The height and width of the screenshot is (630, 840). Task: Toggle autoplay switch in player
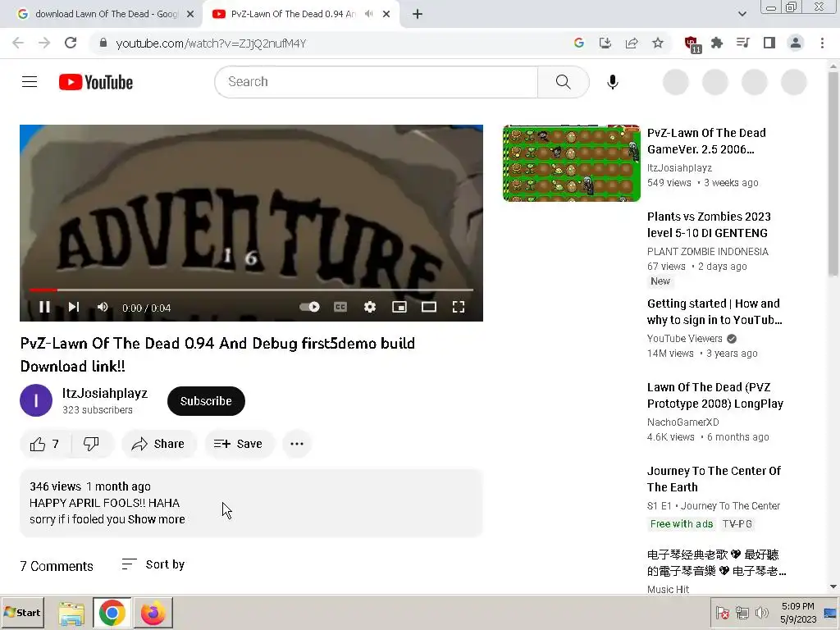click(309, 307)
